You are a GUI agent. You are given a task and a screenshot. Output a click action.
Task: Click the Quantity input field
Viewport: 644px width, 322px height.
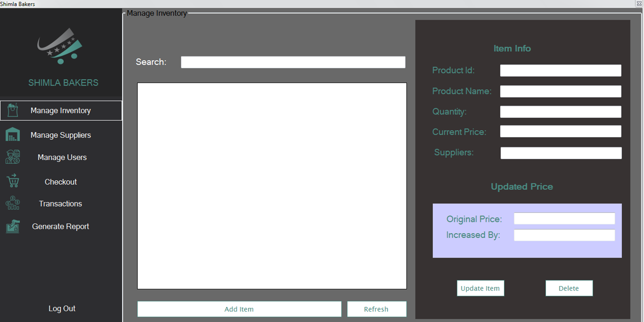point(560,112)
